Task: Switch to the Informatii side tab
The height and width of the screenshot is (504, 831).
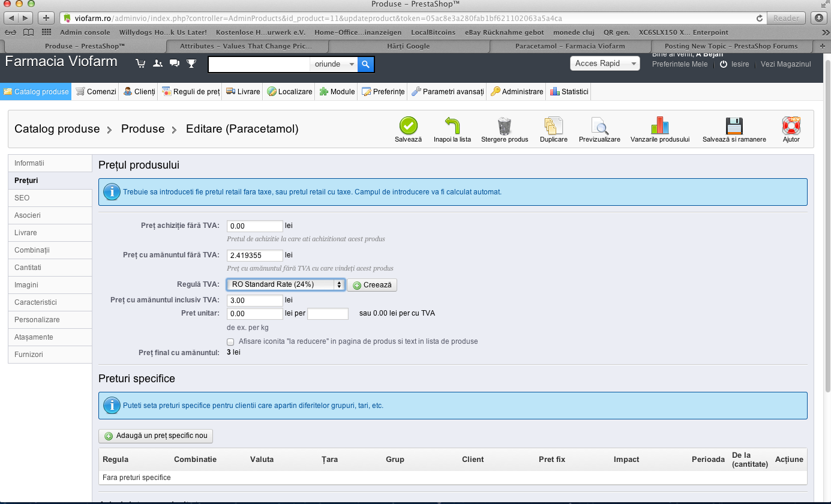Action: 50,163
